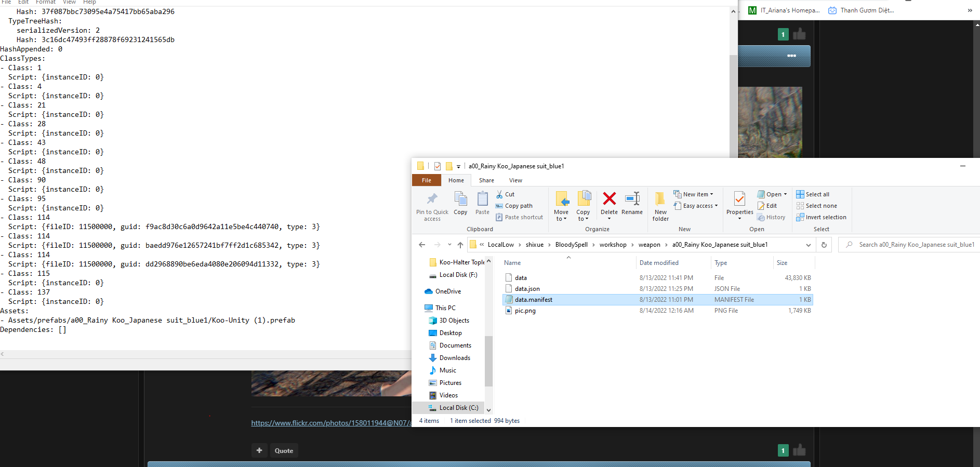Open Notepad View menu
The height and width of the screenshot is (467, 980).
tap(69, 2)
